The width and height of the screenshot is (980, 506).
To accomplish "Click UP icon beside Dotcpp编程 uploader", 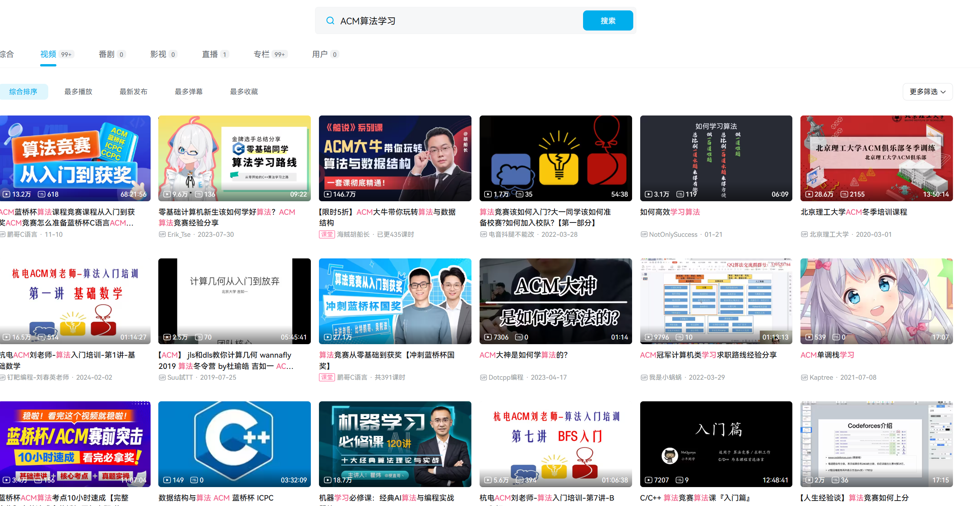I will [x=483, y=377].
